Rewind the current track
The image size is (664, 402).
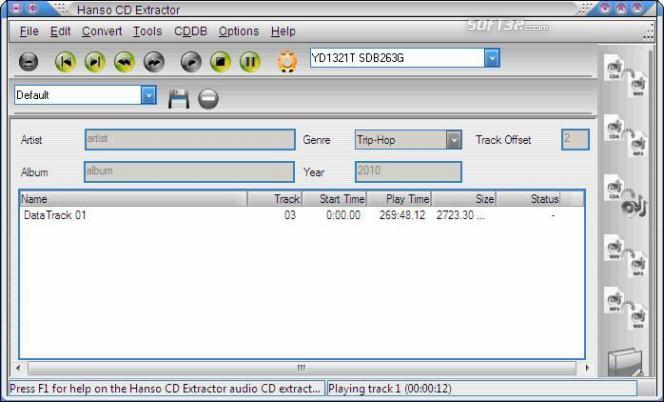(x=124, y=62)
